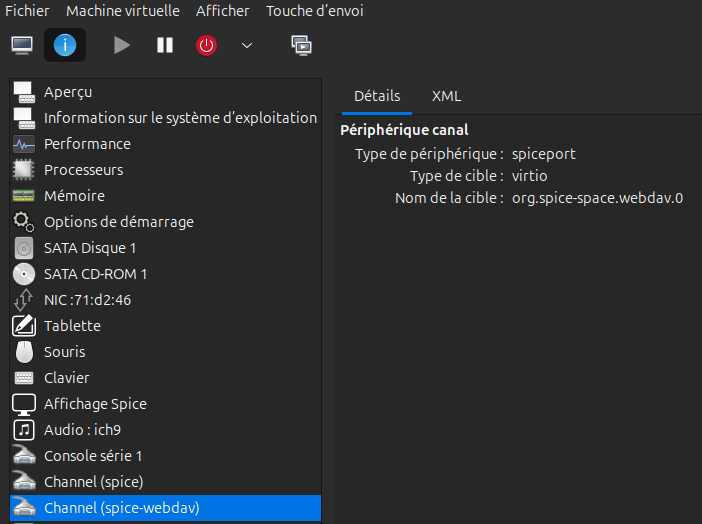Open the Afficher menu

pyautogui.click(x=223, y=11)
